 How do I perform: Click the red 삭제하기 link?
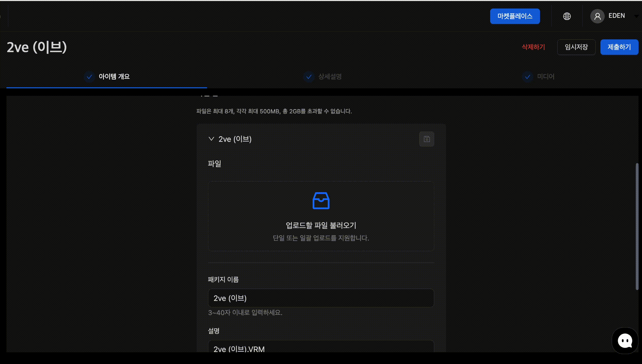click(x=533, y=47)
